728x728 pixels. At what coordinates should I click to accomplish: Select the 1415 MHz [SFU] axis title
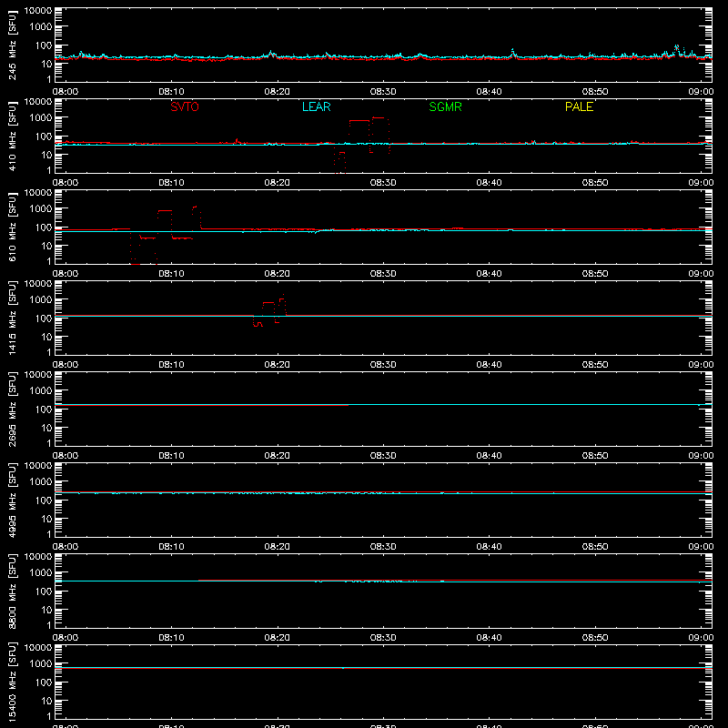[12, 318]
